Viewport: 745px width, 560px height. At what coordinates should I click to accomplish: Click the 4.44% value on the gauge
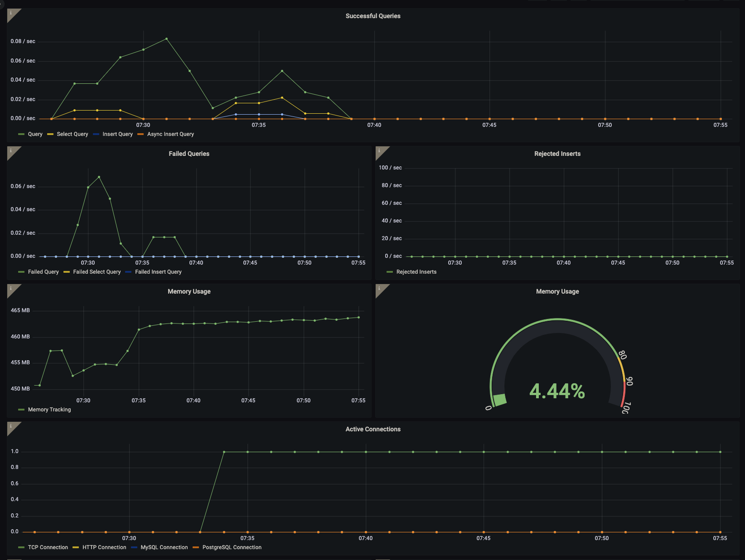point(557,390)
